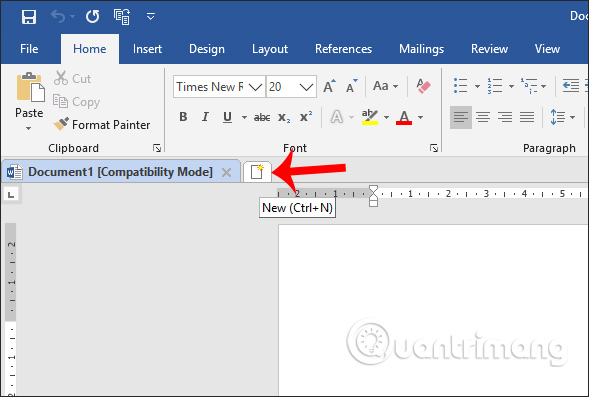The width and height of the screenshot is (589, 397).
Task: Expand the Multilevel List arrow
Action: pos(543,86)
